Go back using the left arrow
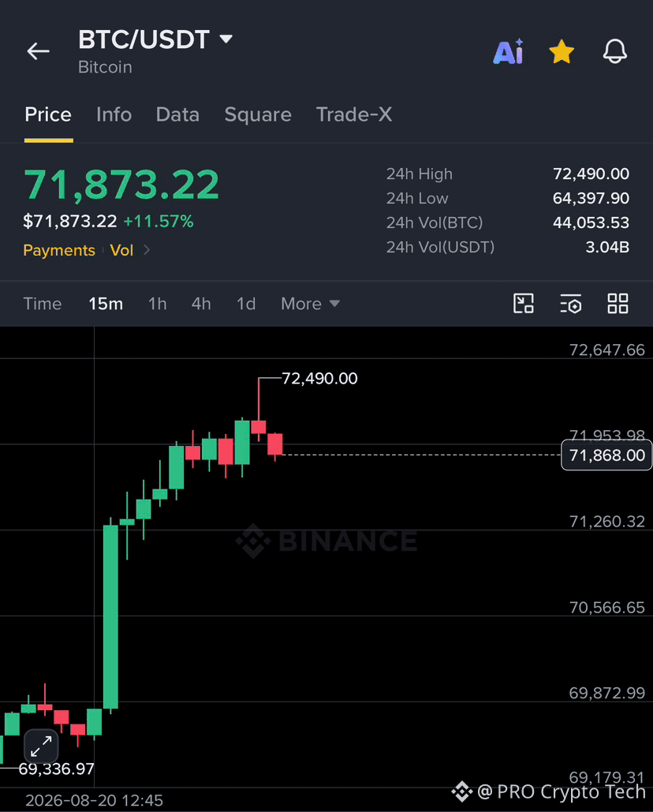The image size is (653, 812). (x=39, y=51)
